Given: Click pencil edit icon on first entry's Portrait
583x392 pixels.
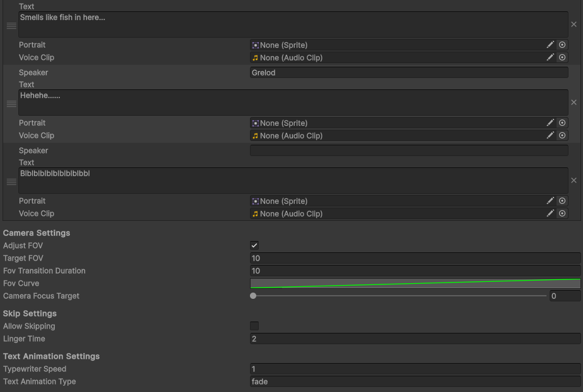Looking at the screenshot, I should click(x=550, y=45).
